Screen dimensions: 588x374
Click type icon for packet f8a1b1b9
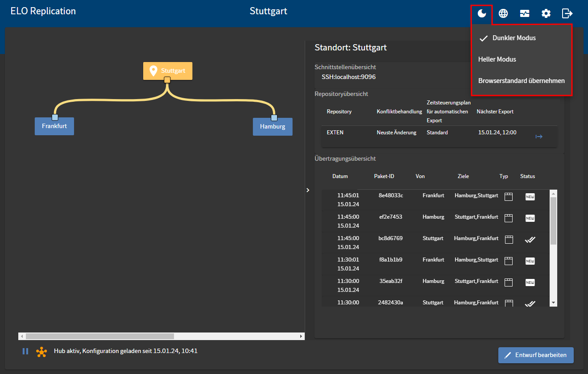coord(509,261)
